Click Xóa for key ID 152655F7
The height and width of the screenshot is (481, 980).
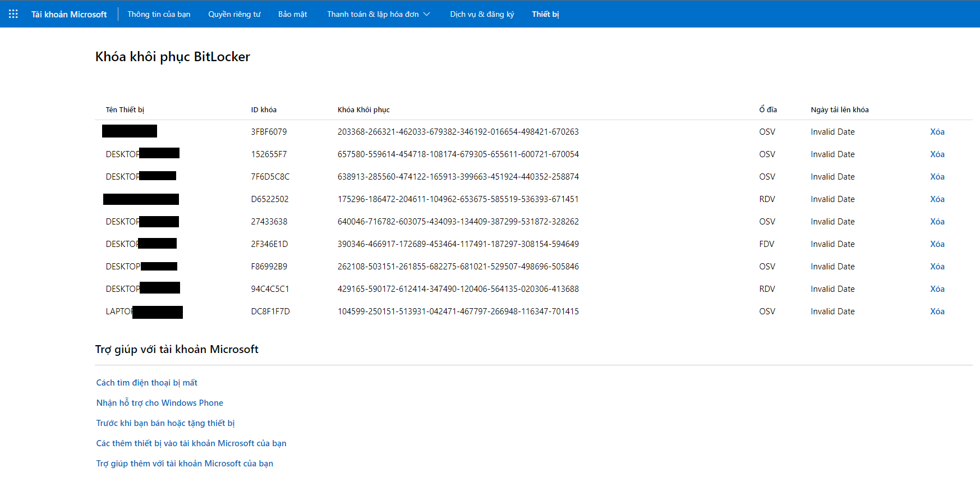pyautogui.click(x=937, y=154)
